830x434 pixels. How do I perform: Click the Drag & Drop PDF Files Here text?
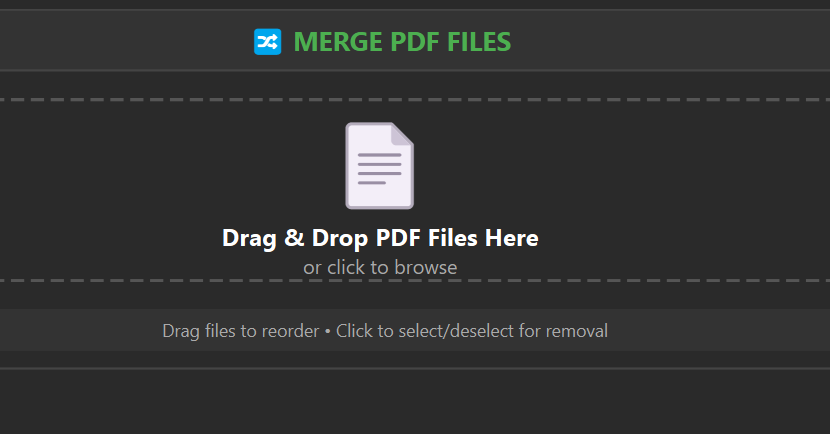pos(380,238)
